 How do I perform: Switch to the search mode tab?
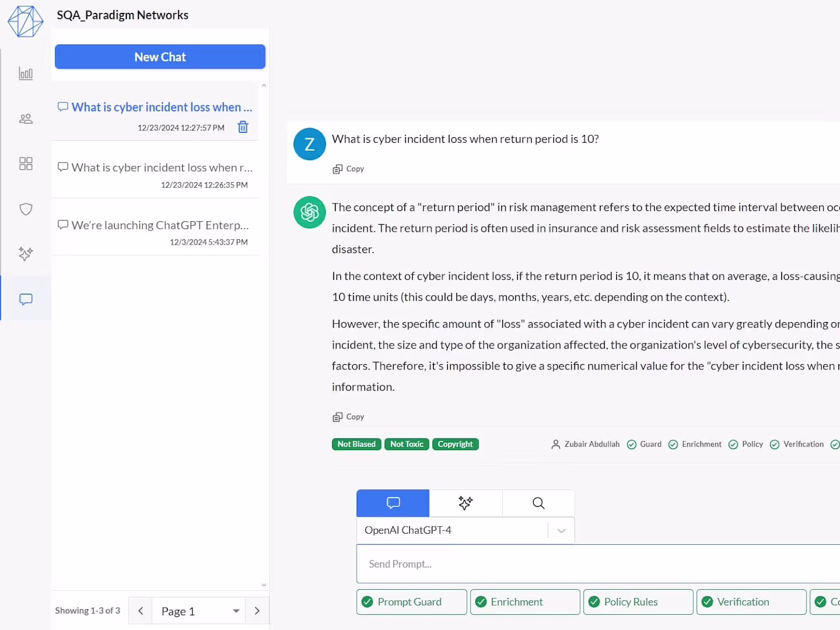coord(539,503)
